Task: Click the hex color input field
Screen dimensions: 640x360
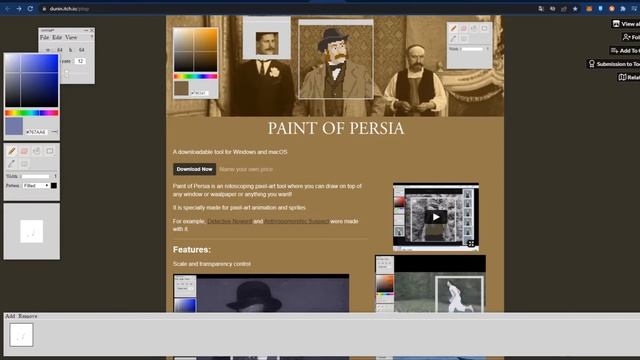Action: [36, 132]
